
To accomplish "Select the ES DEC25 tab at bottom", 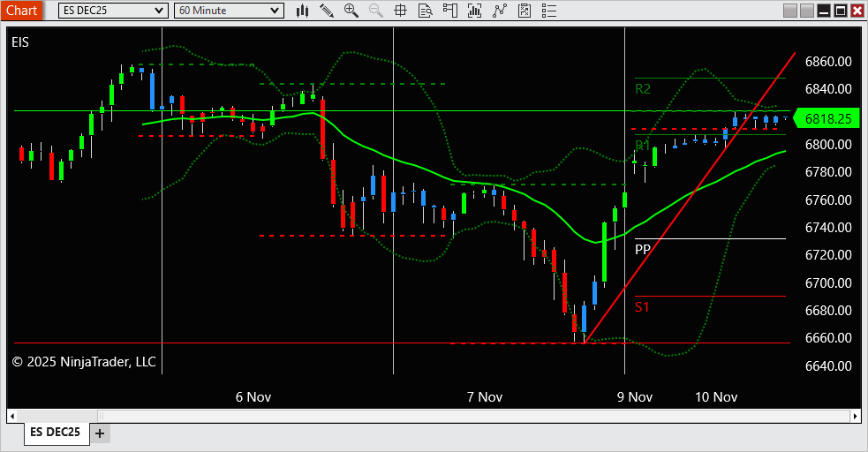I will point(56,432).
